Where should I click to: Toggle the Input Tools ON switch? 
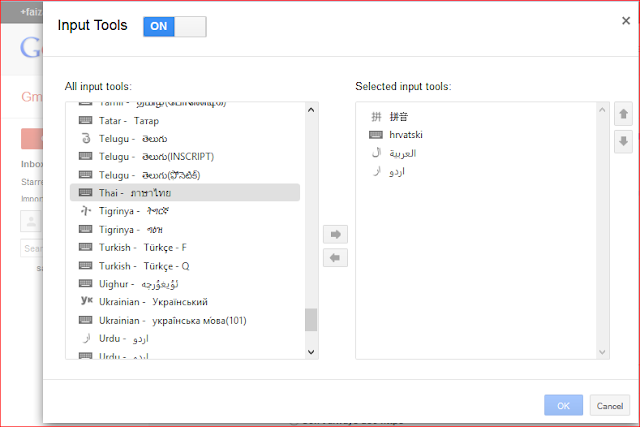point(174,27)
